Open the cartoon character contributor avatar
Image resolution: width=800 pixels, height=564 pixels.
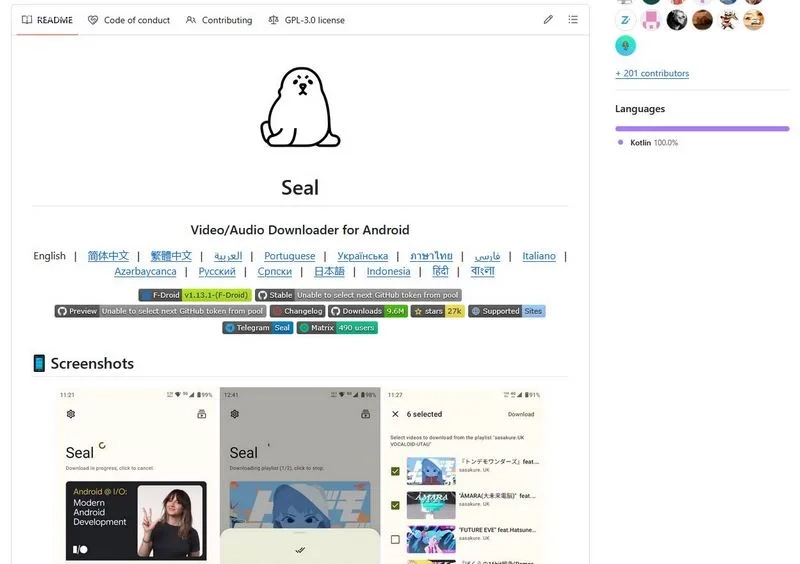(x=728, y=20)
